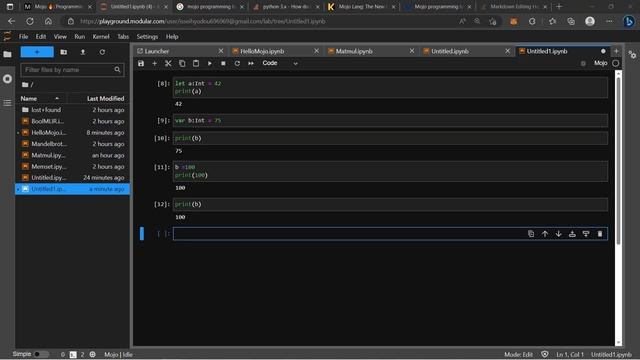Restart the kernel icon in toolbar

click(237, 63)
